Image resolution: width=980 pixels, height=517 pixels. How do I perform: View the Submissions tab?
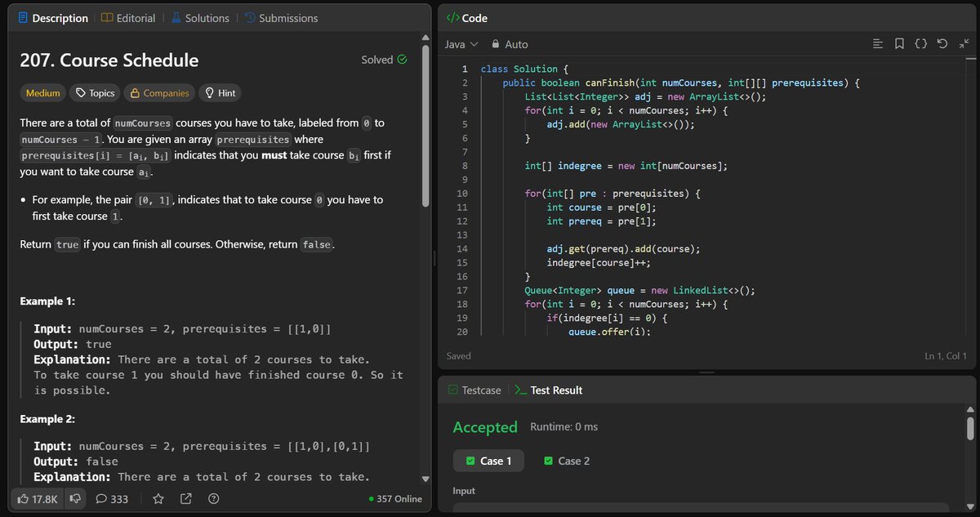click(282, 18)
